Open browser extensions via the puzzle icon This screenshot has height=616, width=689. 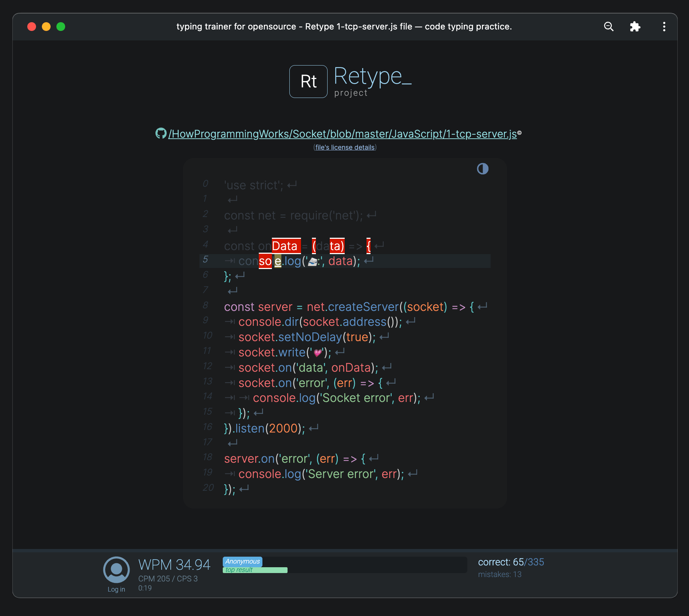click(635, 27)
